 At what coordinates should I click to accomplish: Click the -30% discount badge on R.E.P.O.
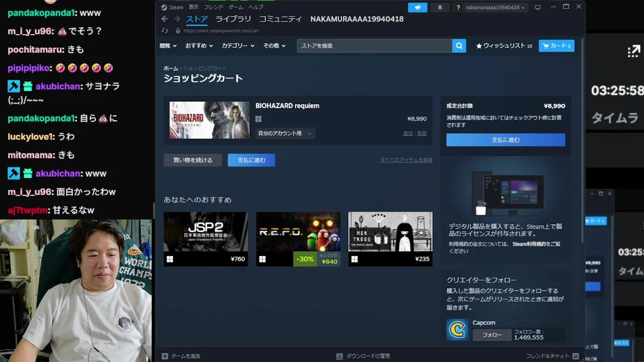[x=305, y=259]
